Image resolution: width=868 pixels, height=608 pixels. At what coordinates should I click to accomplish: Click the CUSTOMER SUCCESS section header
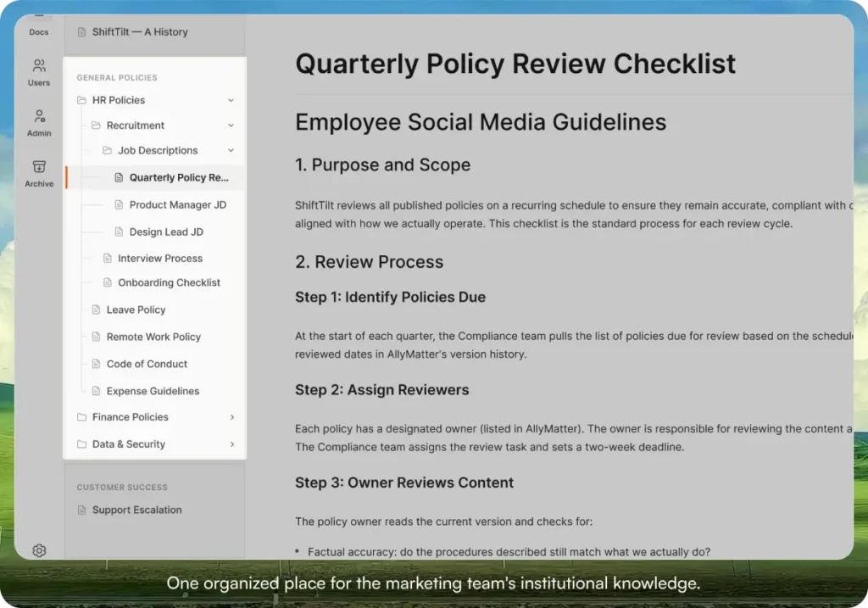pyautogui.click(x=122, y=488)
